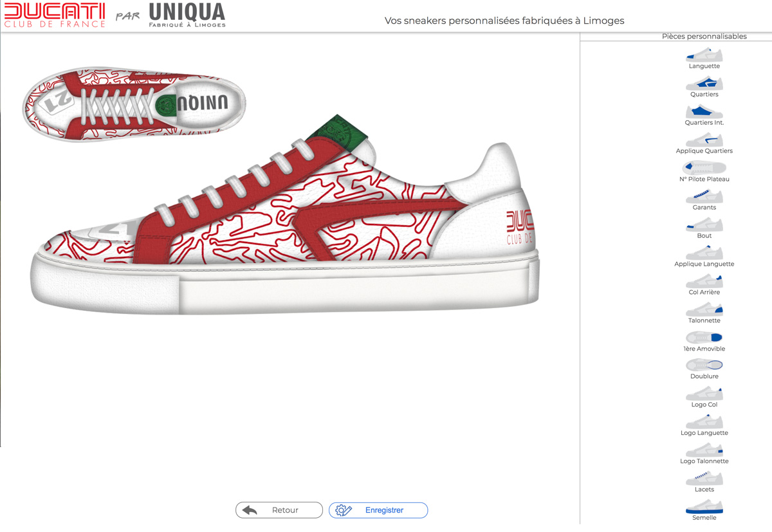Click the 'N° Pilote Plateau' label text

click(x=704, y=179)
